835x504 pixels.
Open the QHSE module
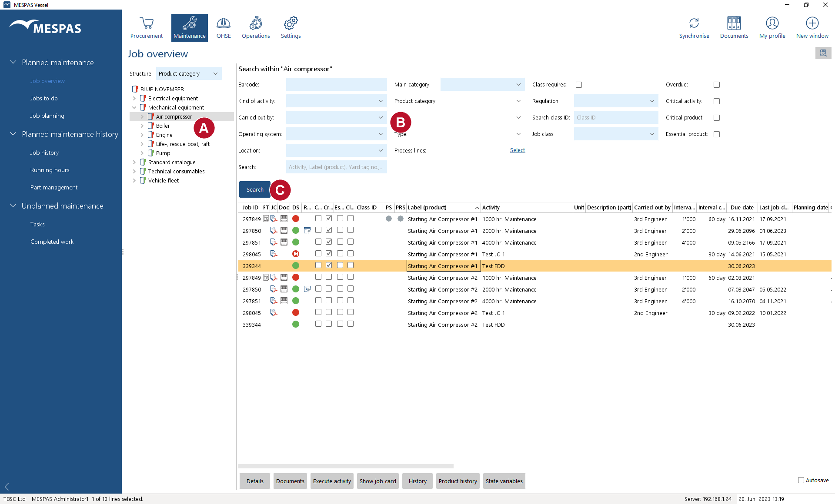[x=224, y=27]
